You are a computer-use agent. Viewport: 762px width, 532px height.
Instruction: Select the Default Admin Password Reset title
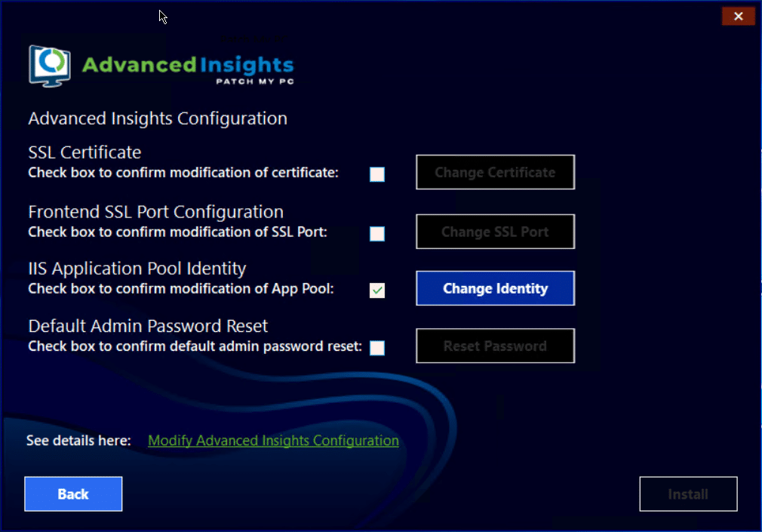[x=148, y=326]
